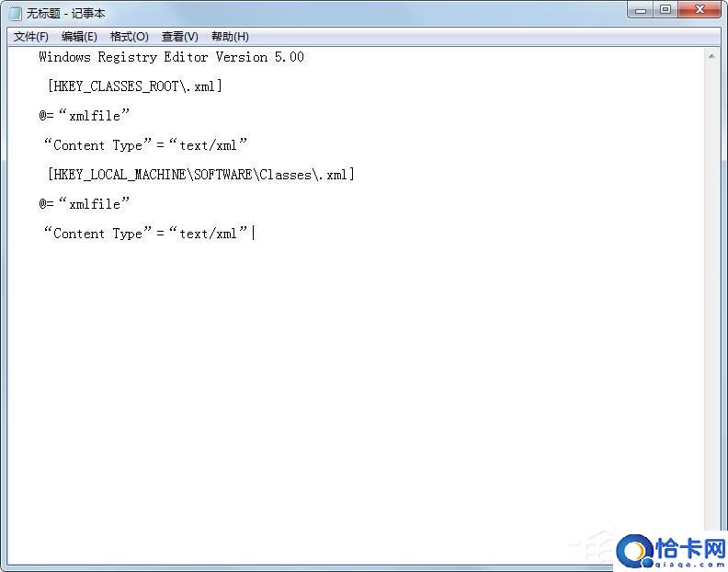Open the 格式(O) menu

point(129,37)
